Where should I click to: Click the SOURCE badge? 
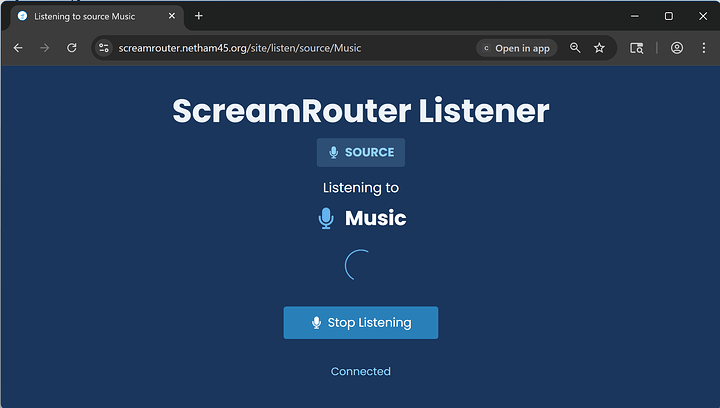coord(361,153)
